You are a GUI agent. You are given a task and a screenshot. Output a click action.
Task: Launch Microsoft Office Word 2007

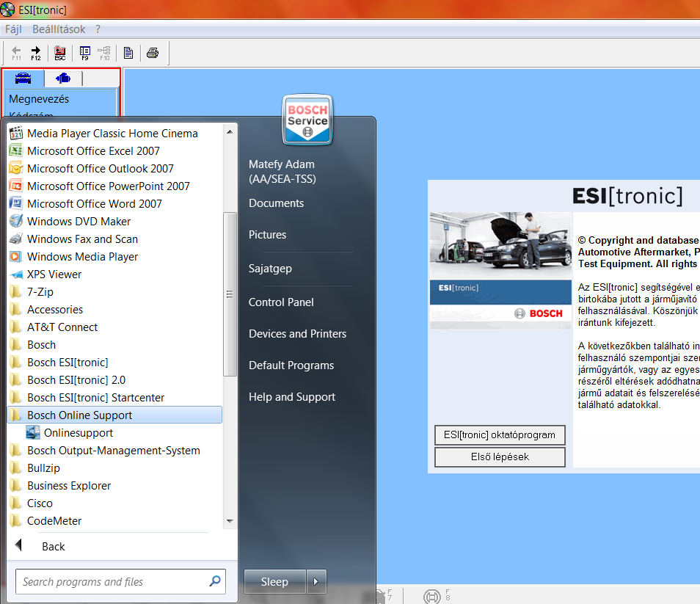(114, 204)
